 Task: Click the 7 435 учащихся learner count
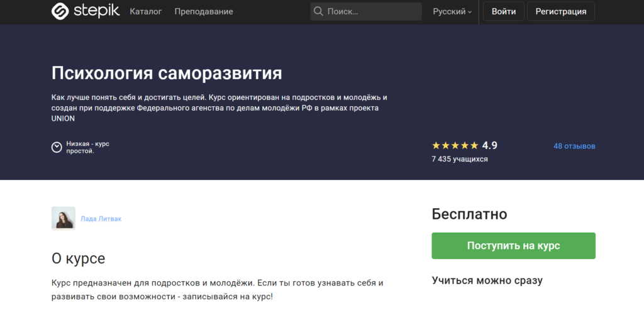460,159
